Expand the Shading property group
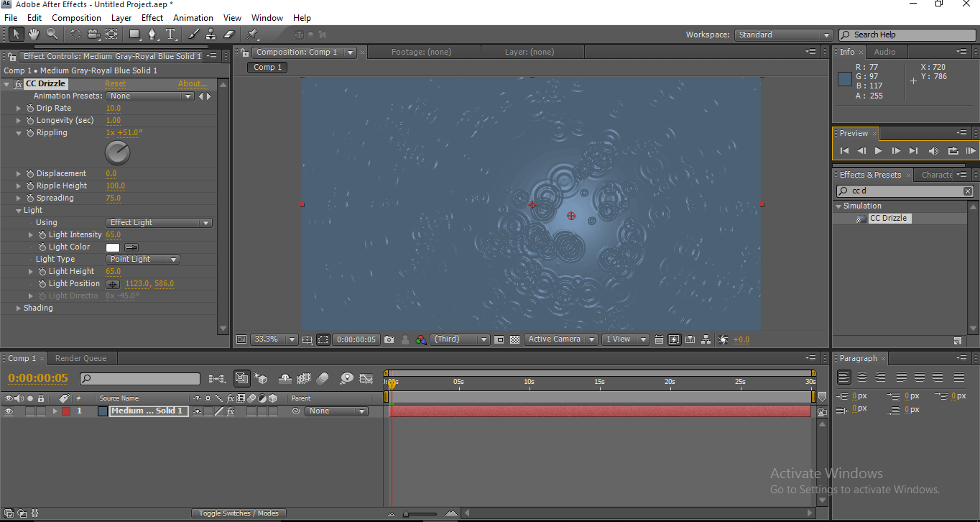Image resolution: width=980 pixels, height=522 pixels. 19,308
